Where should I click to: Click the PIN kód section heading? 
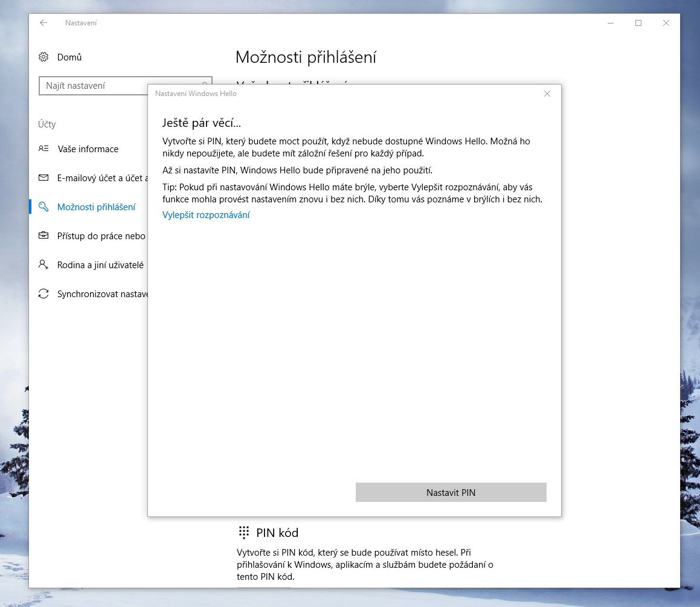pos(277,533)
